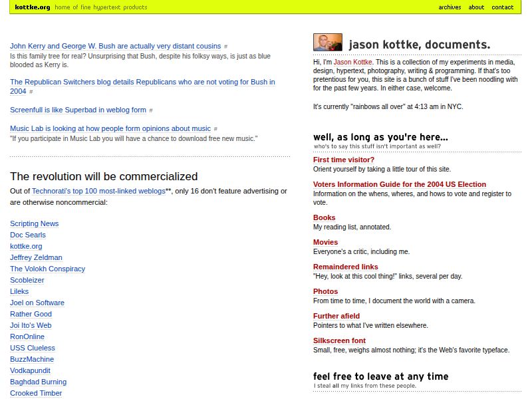Visit Jeffrey Zeldman's site

(36, 257)
